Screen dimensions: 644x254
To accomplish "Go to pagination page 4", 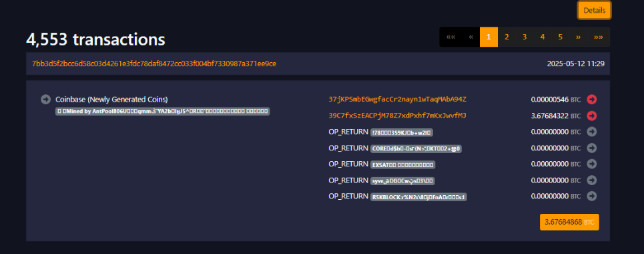I will (x=543, y=37).
